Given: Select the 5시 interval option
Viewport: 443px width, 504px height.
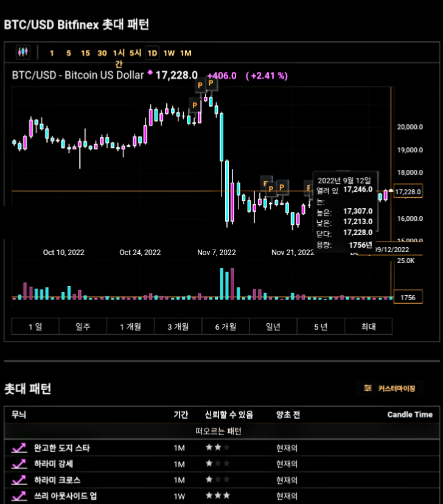Looking at the screenshot, I should [135, 53].
